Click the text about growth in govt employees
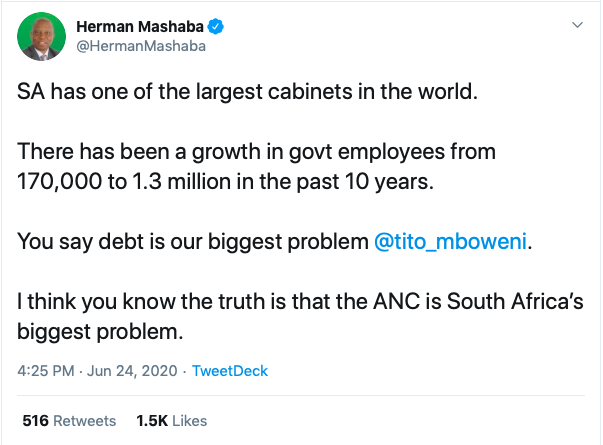 257,152
